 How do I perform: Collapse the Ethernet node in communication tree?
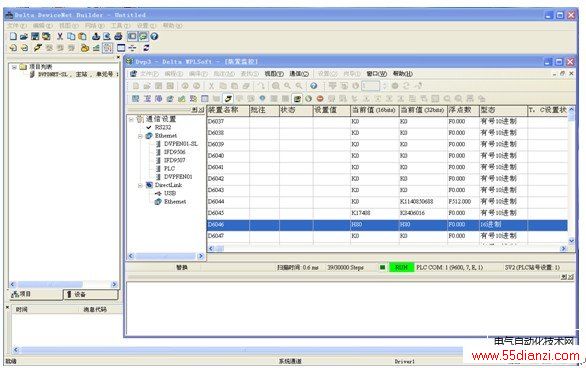tap(140, 136)
